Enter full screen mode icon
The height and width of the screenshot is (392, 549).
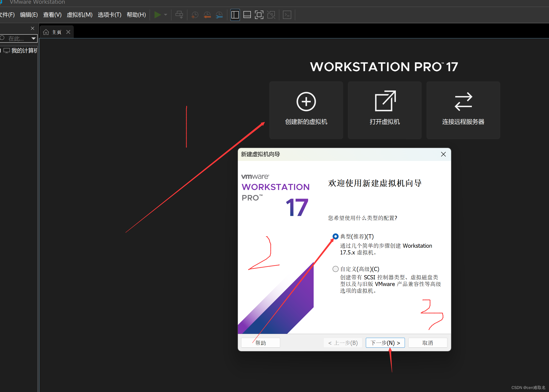(259, 15)
